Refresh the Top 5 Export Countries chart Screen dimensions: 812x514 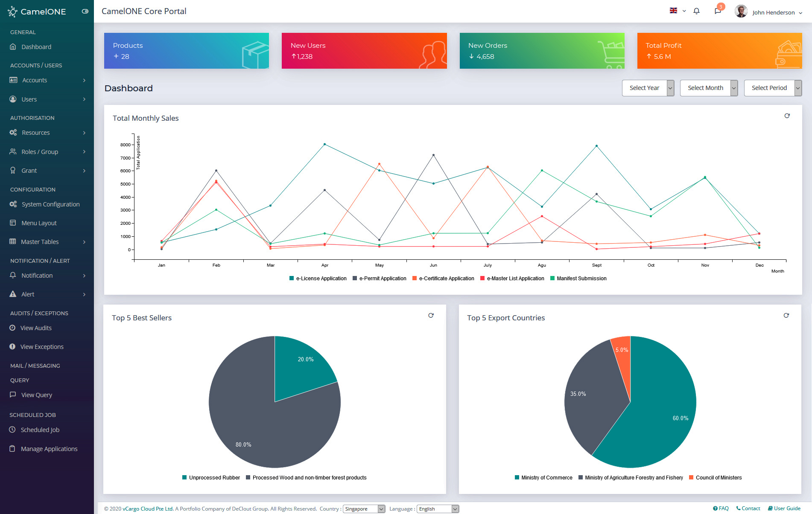(786, 316)
